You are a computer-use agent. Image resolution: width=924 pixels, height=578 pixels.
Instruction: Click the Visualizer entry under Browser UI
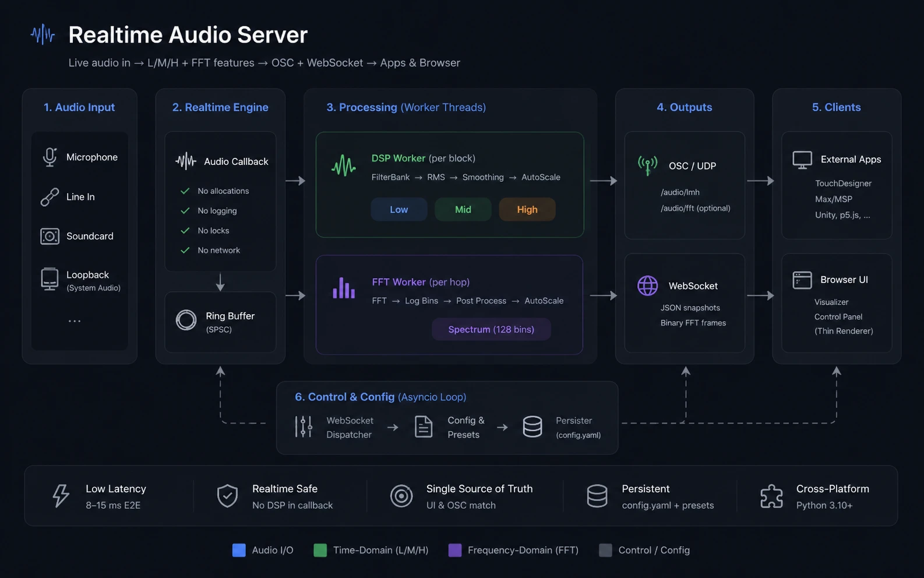click(831, 302)
